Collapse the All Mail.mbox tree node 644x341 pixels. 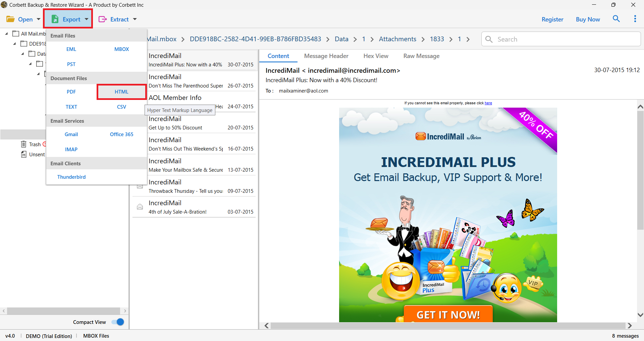click(6, 34)
